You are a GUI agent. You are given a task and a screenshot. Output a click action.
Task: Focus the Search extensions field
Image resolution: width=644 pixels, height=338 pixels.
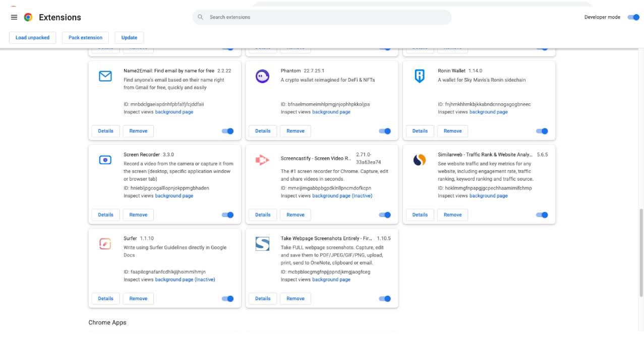[x=322, y=17]
